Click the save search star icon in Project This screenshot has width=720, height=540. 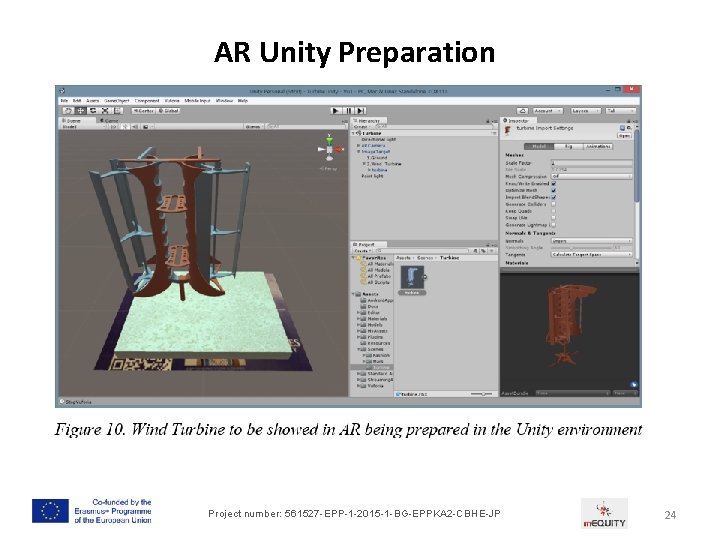[492, 251]
